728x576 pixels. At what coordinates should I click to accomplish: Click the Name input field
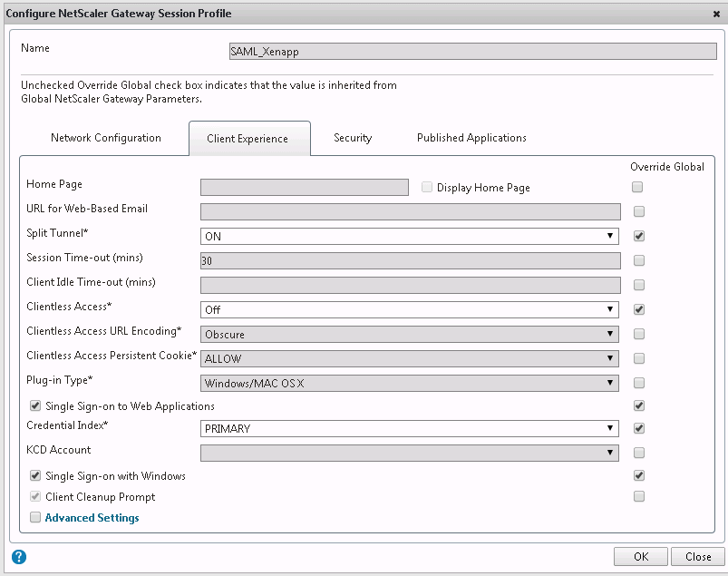[x=472, y=52]
